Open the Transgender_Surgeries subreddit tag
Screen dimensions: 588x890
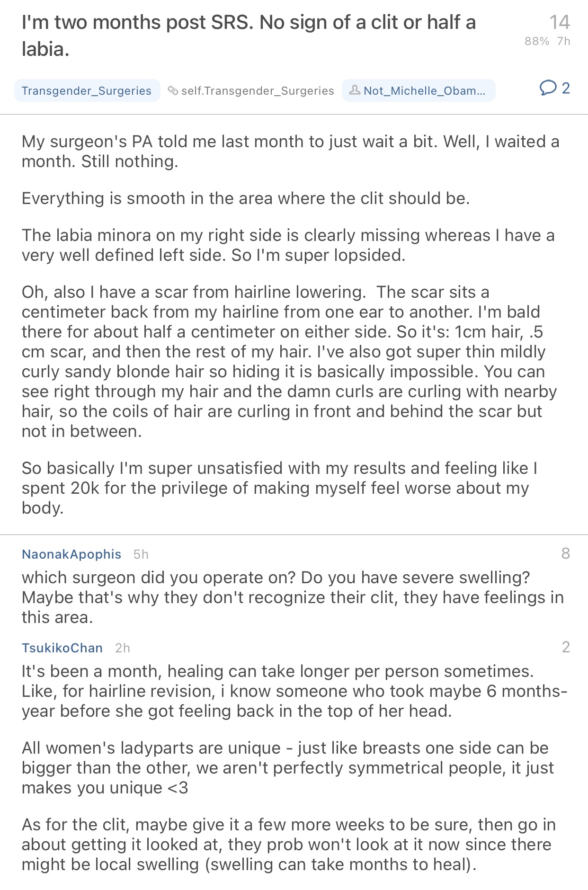(87, 90)
